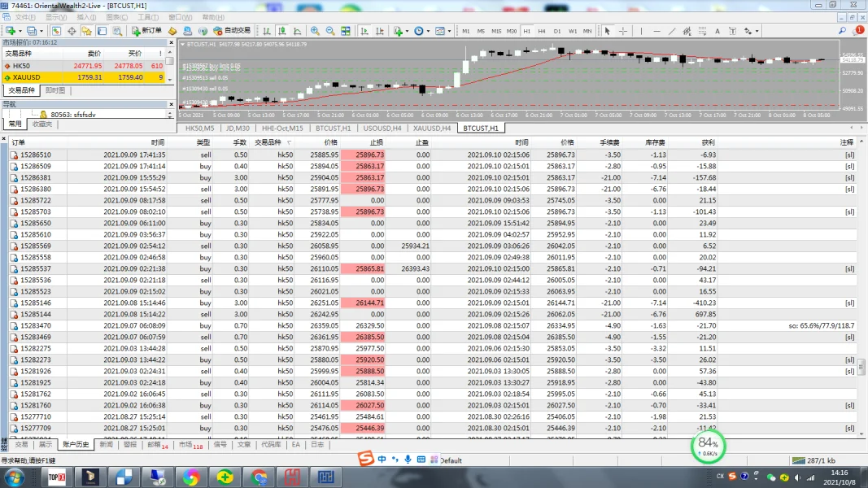This screenshot has height=488, width=868.
Task: Switch chart to M15 timeframe
Action: [x=496, y=31]
